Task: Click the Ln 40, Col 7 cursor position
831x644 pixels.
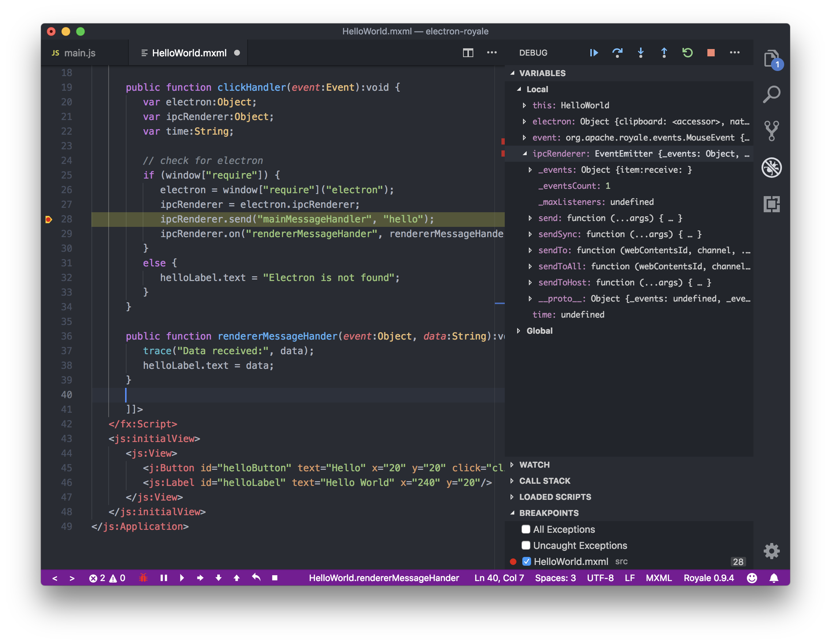Action: [x=499, y=578]
